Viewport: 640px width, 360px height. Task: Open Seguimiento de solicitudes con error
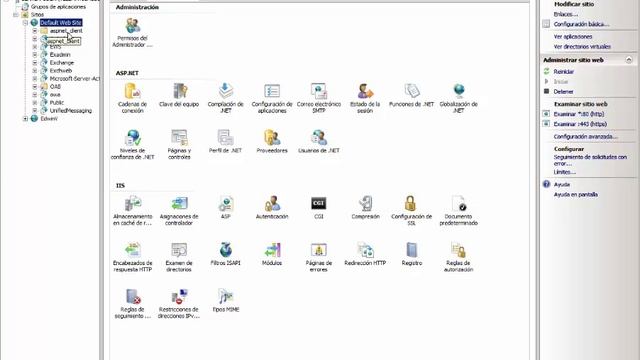pos(590,160)
